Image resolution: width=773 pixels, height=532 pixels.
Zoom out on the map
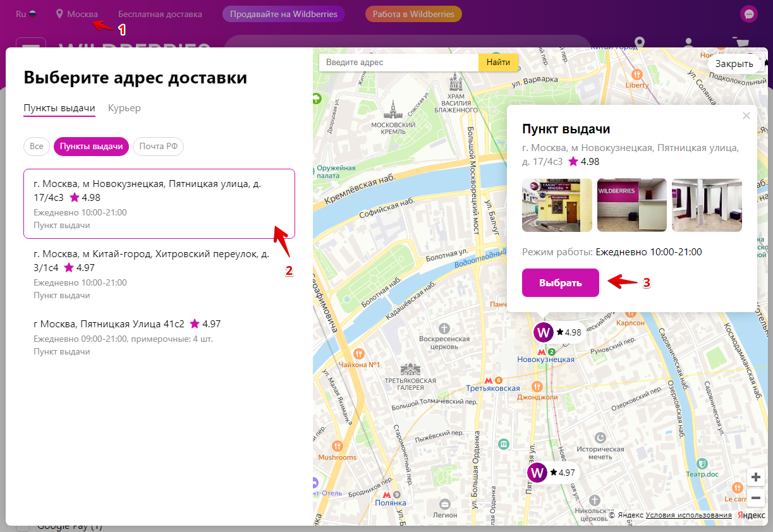tap(755, 498)
